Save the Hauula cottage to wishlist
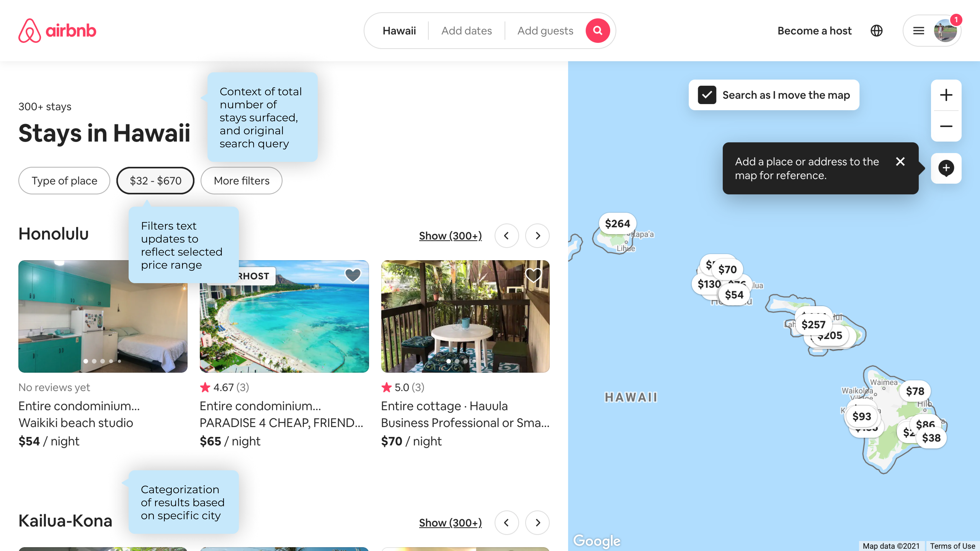 tap(533, 275)
